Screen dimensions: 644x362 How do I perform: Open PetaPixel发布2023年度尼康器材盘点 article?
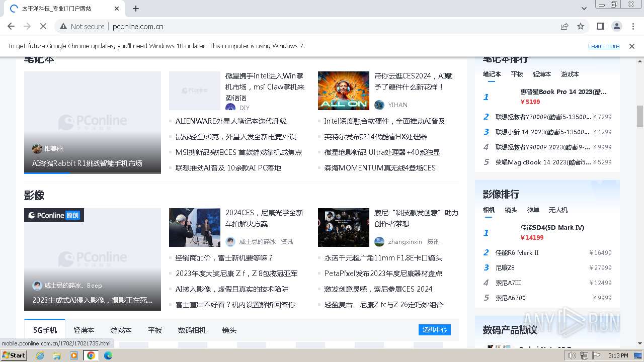(383, 274)
